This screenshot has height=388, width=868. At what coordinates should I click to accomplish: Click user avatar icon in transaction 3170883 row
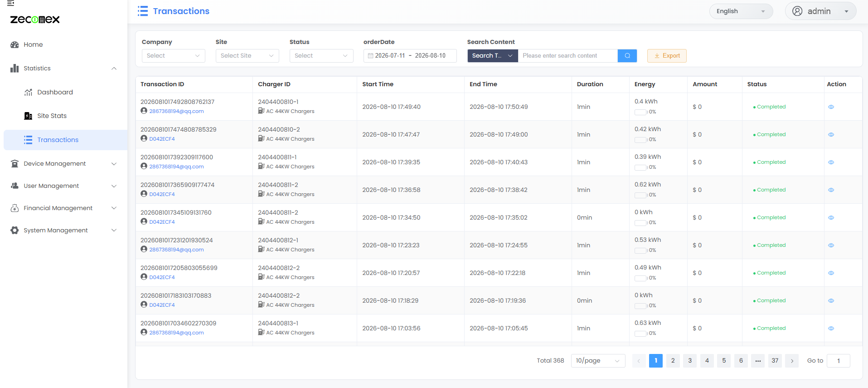coord(144,305)
